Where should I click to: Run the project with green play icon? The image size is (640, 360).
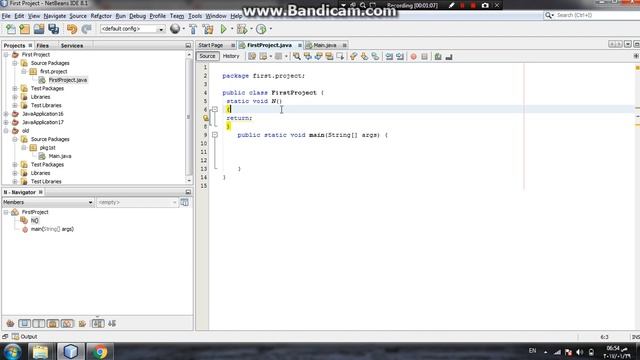[223, 29]
